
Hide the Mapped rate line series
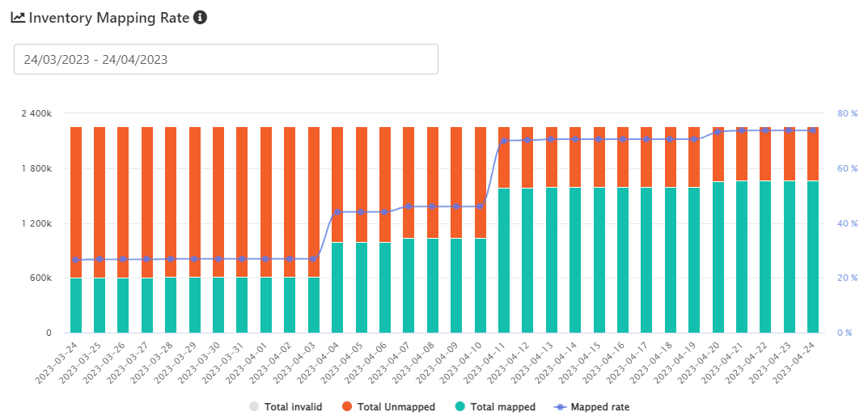click(x=599, y=407)
